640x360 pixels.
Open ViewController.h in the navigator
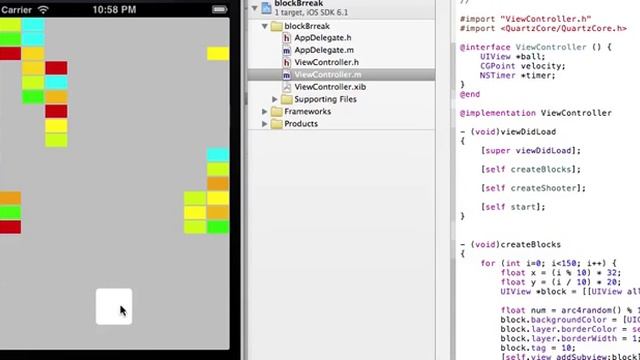(x=327, y=62)
